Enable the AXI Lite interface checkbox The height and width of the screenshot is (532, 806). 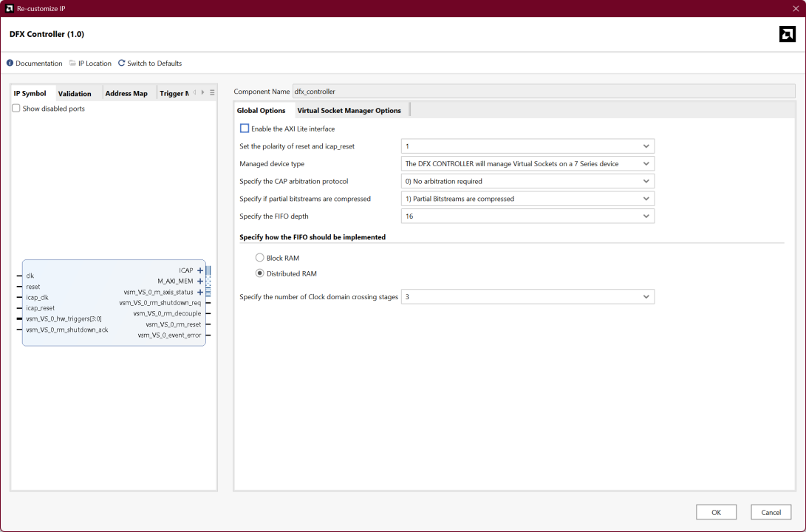[245, 129]
